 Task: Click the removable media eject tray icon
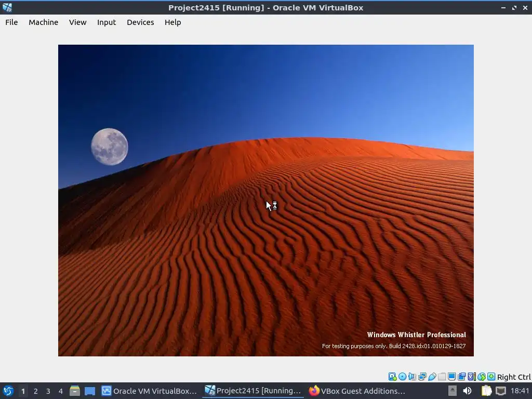tap(453, 391)
